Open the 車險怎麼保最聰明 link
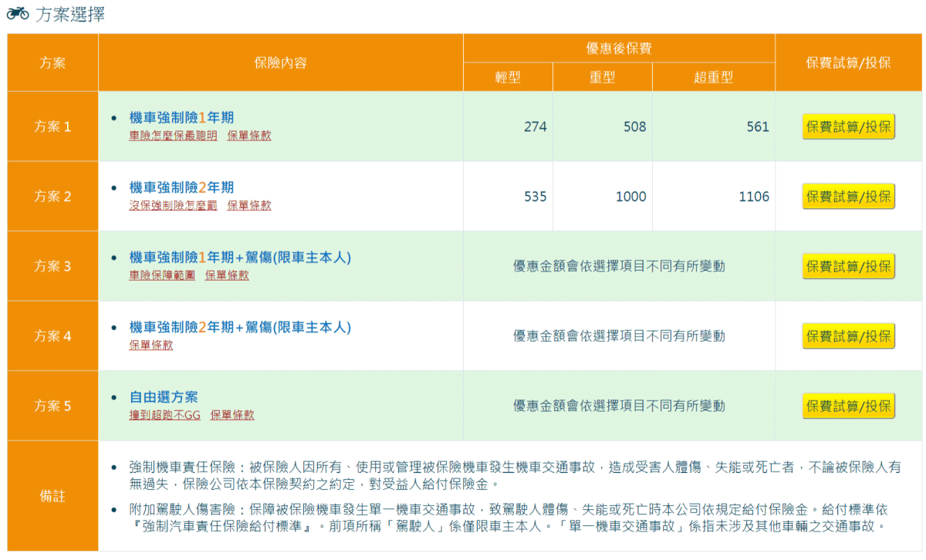The width and height of the screenshot is (926, 560). pos(173,135)
